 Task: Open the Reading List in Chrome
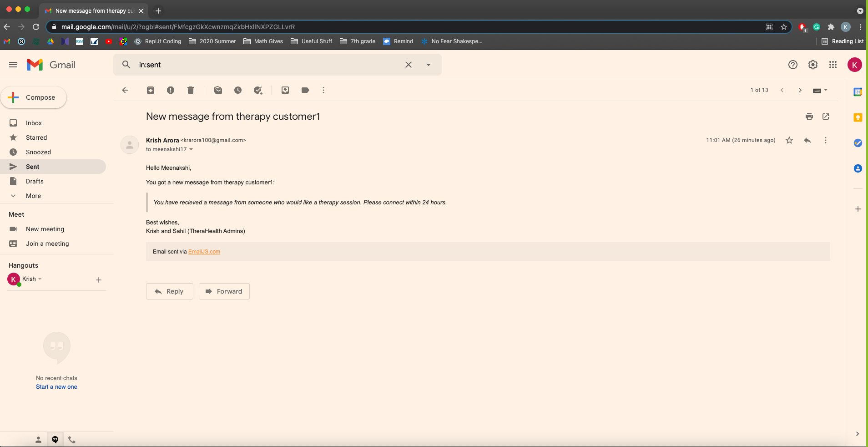point(843,41)
